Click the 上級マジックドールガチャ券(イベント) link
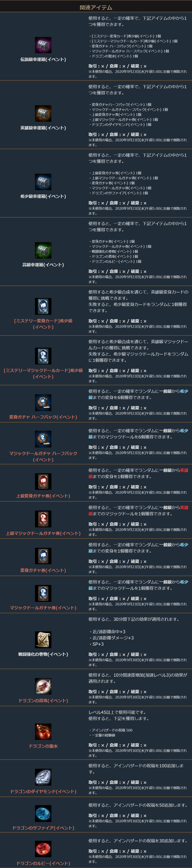The width and height of the screenshot is (192, 868). tap(43, 533)
